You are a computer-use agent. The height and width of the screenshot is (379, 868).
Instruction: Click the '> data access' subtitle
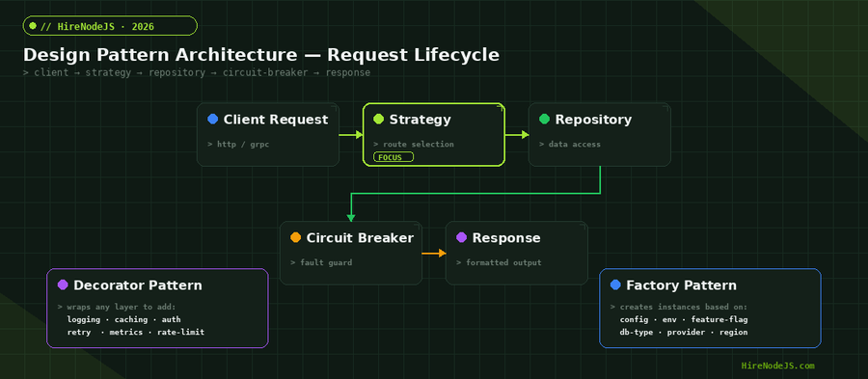click(570, 145)
